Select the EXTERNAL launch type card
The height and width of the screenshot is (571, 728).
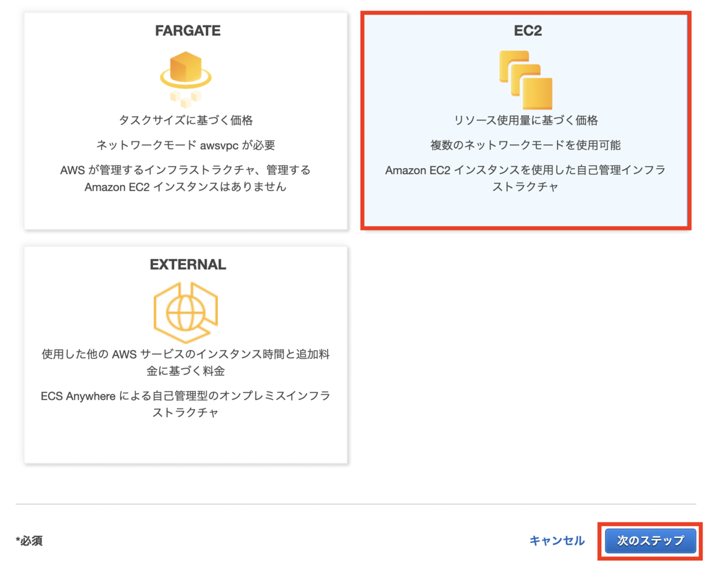click(186, 355)
